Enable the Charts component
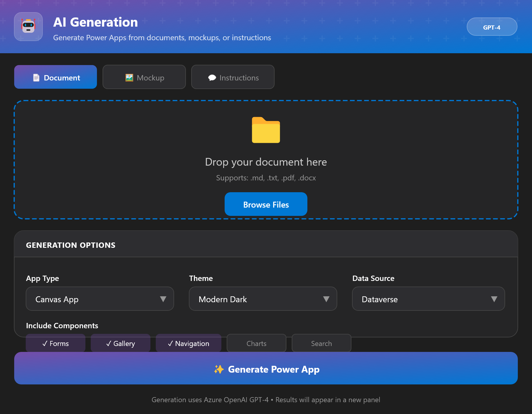 tap(256, 343)
